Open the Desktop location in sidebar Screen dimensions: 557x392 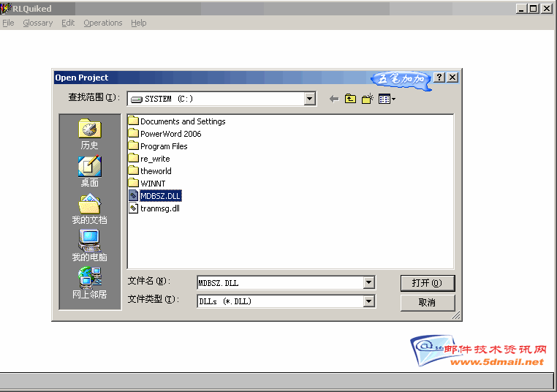(90, 170)
